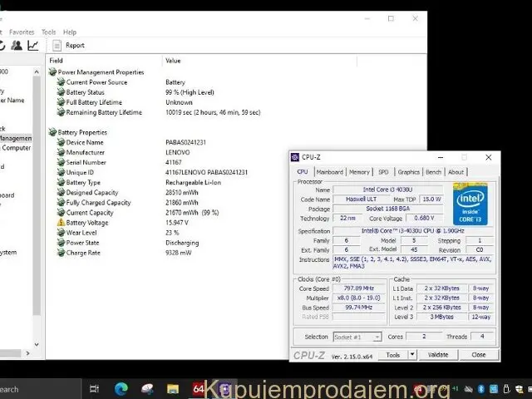
Task: Click the Value column header
Action: coord(173,61)
